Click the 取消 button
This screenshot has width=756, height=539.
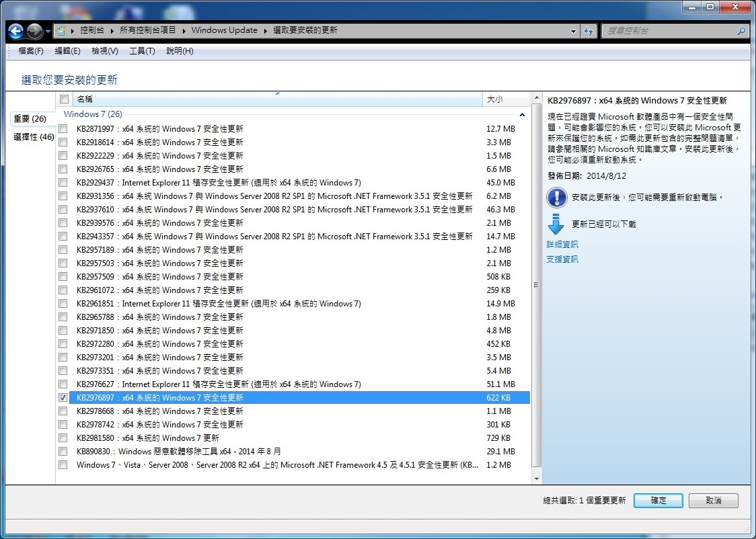click(x=714, y=501)
